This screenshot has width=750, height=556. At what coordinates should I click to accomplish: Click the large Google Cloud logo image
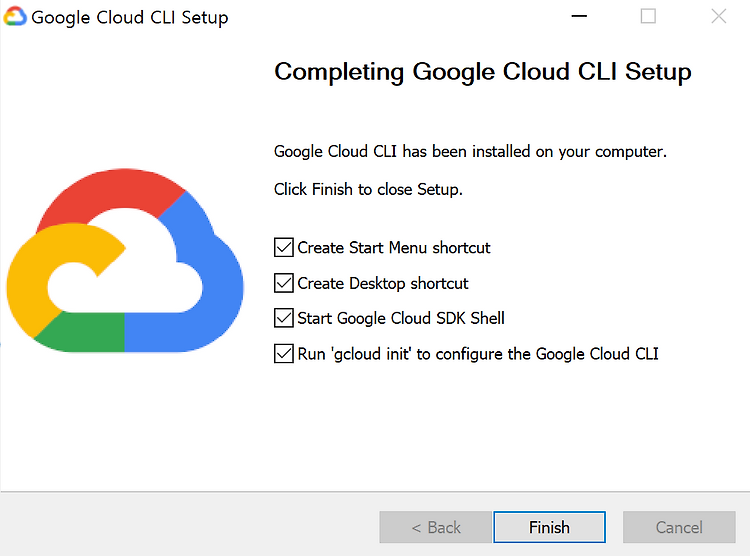[125, 260]
